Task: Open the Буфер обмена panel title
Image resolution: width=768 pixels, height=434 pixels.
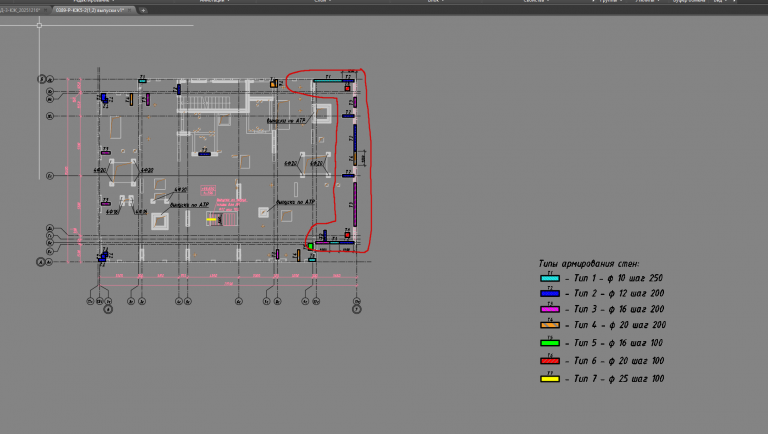Action: (x=690, y=2)
